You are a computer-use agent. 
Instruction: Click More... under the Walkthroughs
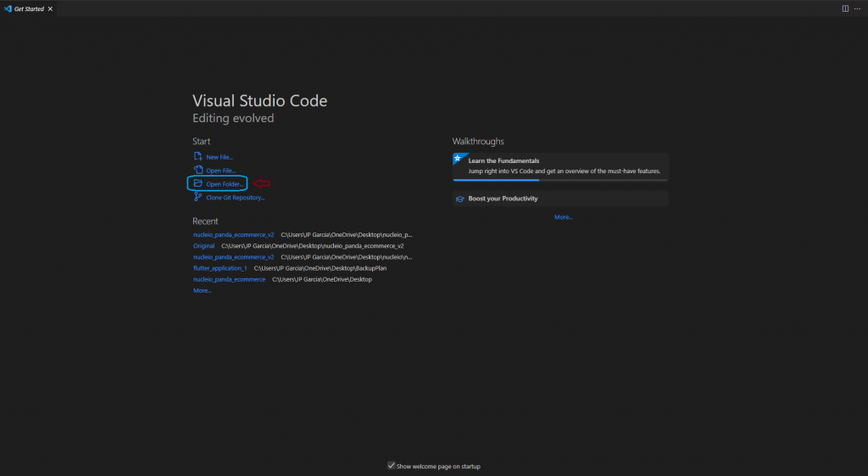tap(564, 217)
